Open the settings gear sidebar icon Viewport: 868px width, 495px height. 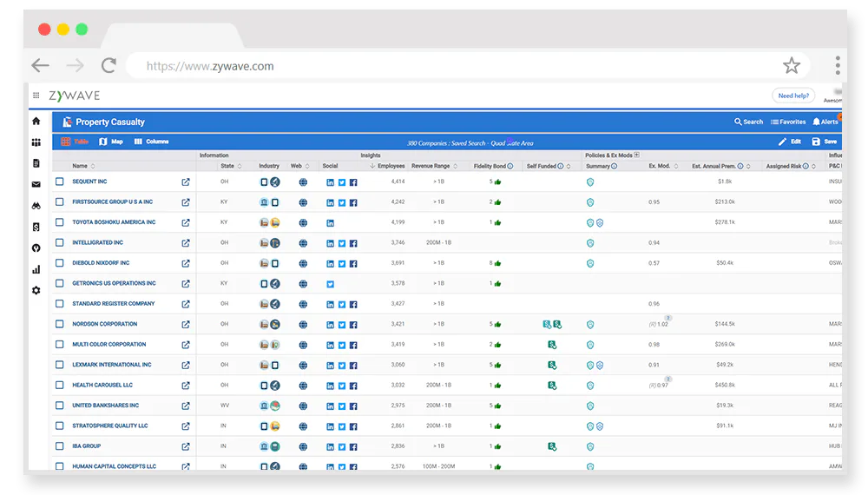[36, 290]
